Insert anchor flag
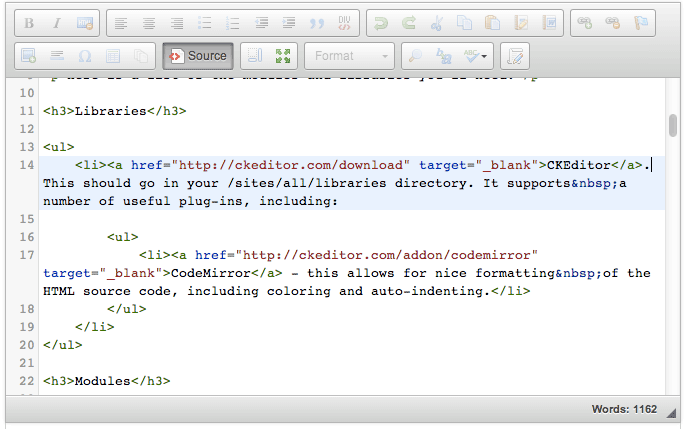This screenshot has height=429, width=688. click(x=641, y=23)
